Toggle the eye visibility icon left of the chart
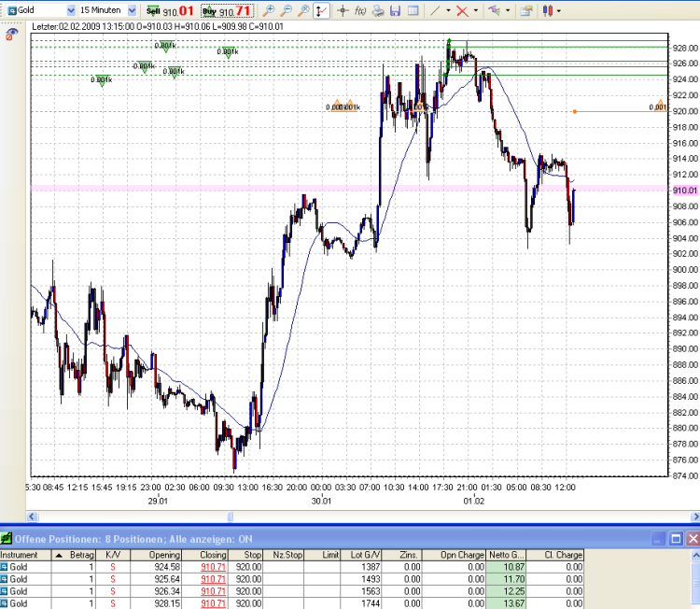This screenshot has height=609, width=700. [11, 34]
